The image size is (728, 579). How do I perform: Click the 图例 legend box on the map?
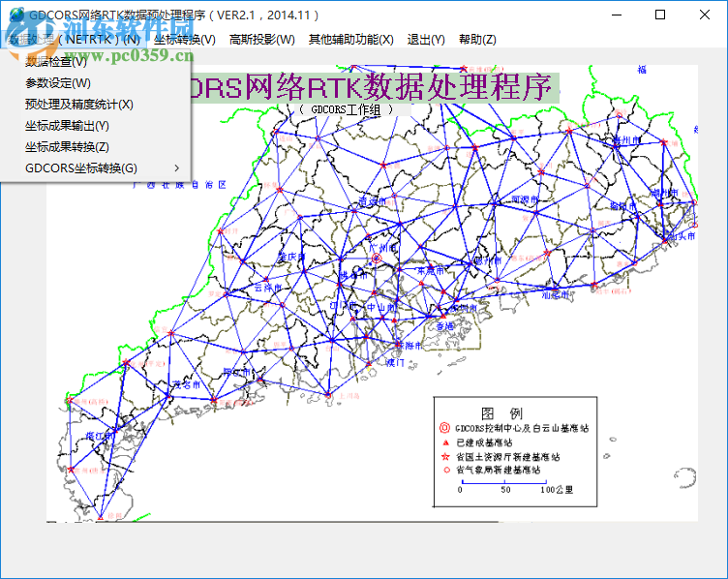515,452
